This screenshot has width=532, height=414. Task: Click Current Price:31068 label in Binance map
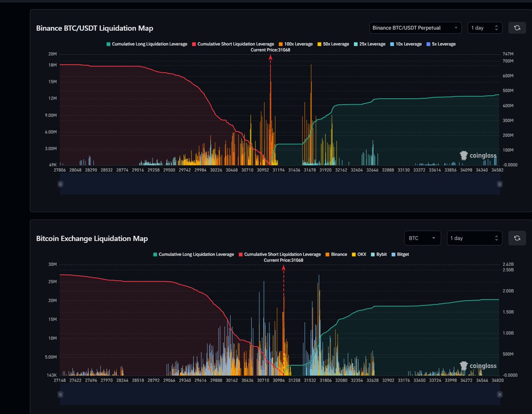pos(270,50)
